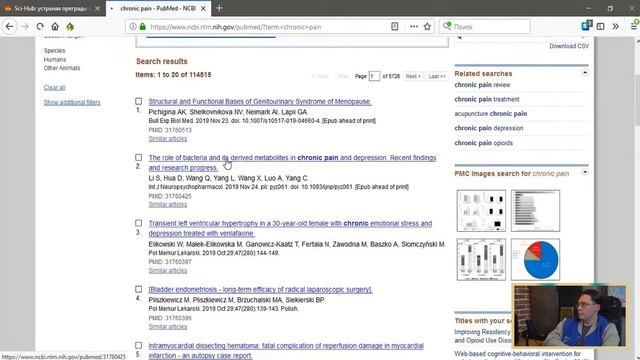Screen dimensions: 640x360
Task: Switch to the Sci-Hub tab
Action: [50, 8]
